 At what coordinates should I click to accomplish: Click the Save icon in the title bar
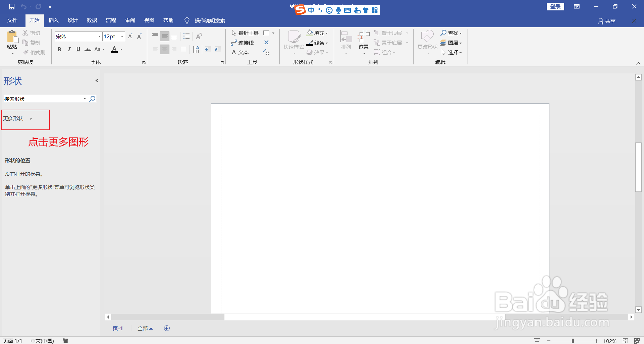point(12,7)
